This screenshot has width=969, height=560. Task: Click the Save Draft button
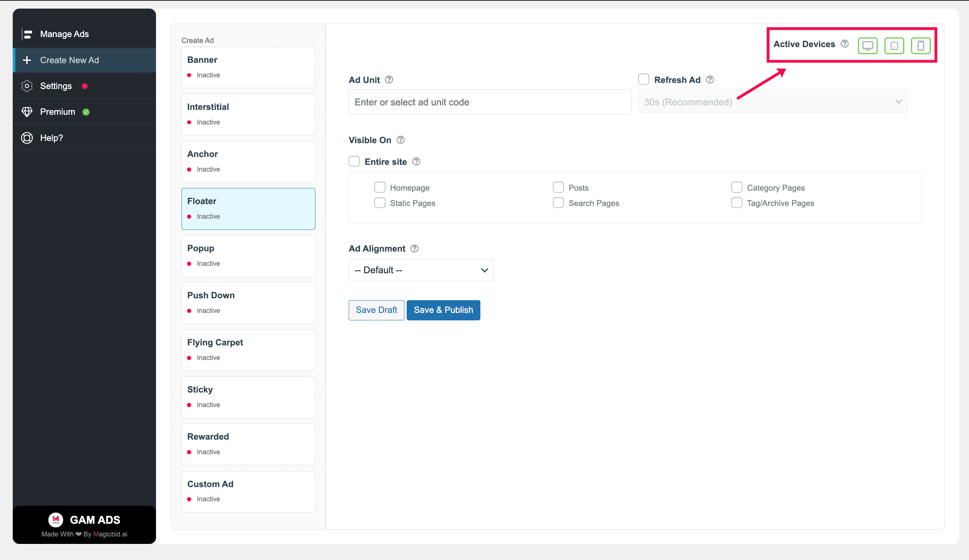coord(376,310)
